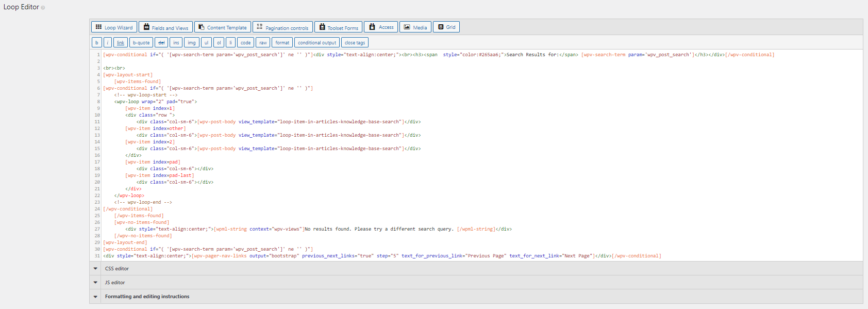Open the Access shortcode button
This screenshot has height=309, width=868.
click(x=381, y=27)
